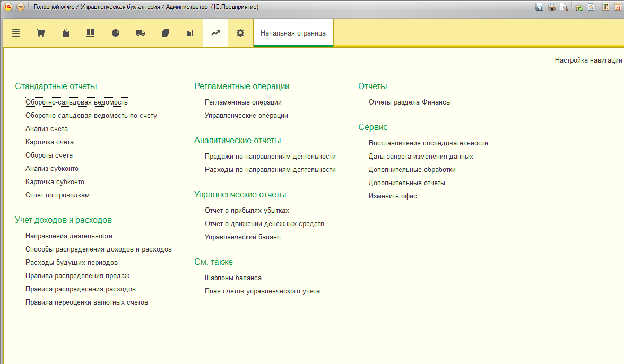The height and width of the screenshot is (364, 624).
Task: Open Правила распределения расходов
Action: click(81, 289)
